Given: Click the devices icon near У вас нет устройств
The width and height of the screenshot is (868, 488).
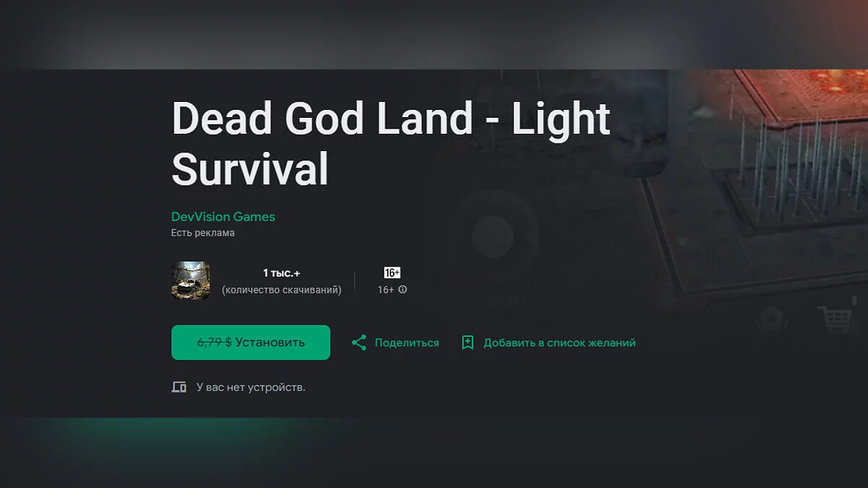Looking at the screenshot, I should (x=179, y=387).
